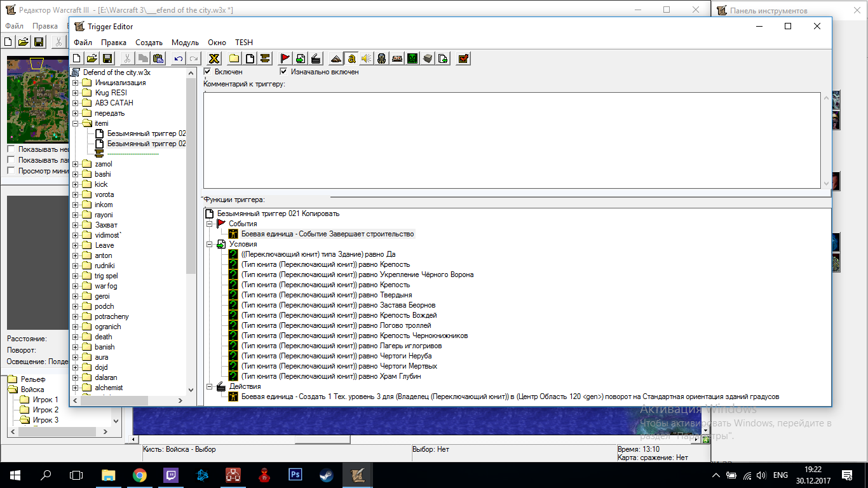Open Photoshop from the taskbar
Viewport: 868px width, 488px height.
(295, 475)
